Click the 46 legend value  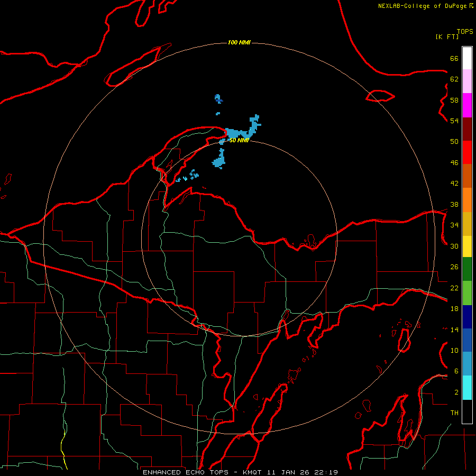[x=454, y=162]
